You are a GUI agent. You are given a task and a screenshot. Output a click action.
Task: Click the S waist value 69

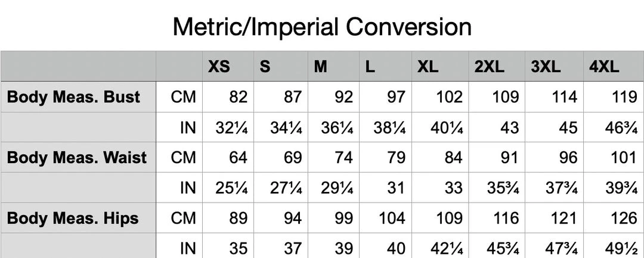click(292, 158)
